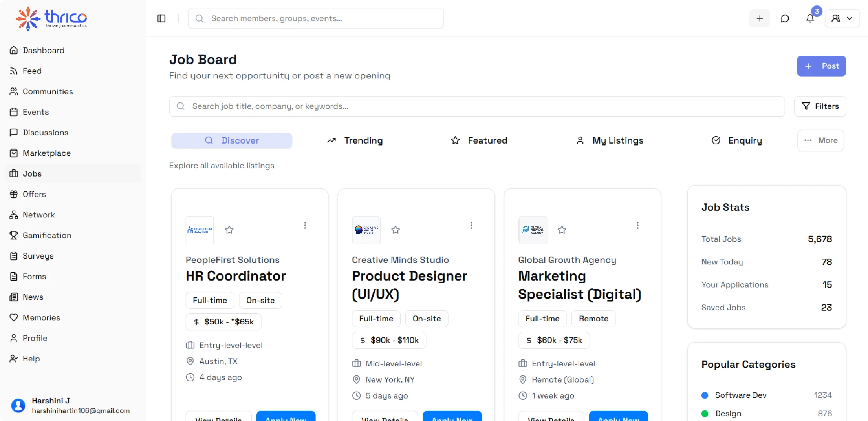Open Profile in the sidebar
Screen dimensions: 868x421
pyautogui.click(x=73, y=338)
